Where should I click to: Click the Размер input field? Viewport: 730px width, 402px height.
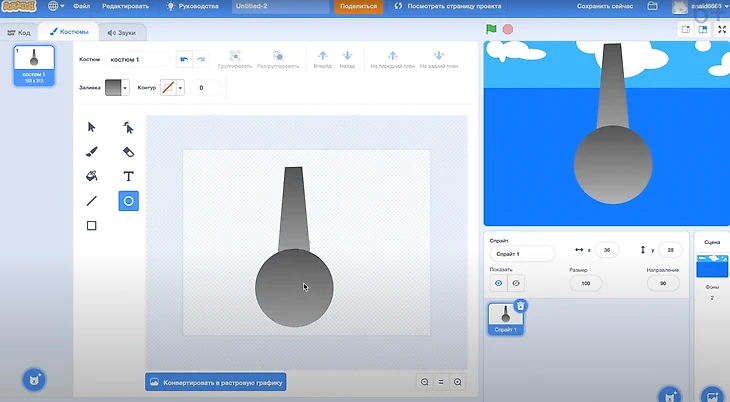click(x=585, y=283)
